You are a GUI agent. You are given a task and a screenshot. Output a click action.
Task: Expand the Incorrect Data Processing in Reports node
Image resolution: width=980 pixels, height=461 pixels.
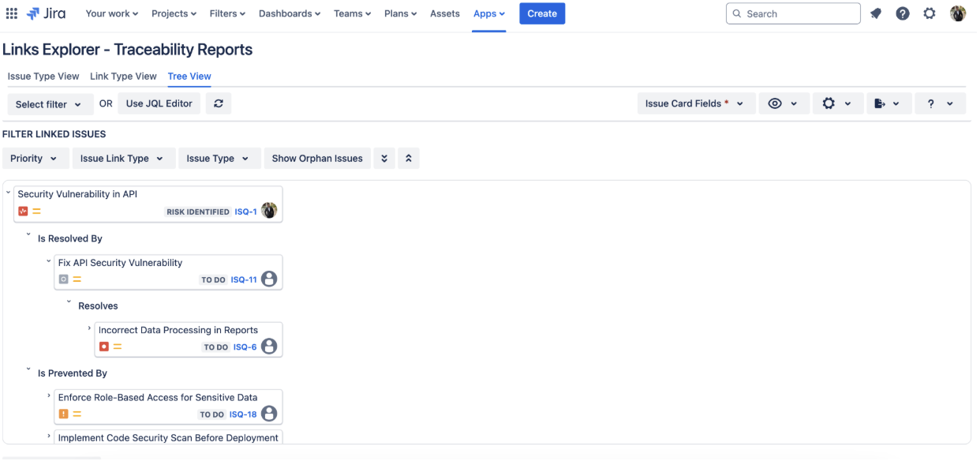coord(89,328)
